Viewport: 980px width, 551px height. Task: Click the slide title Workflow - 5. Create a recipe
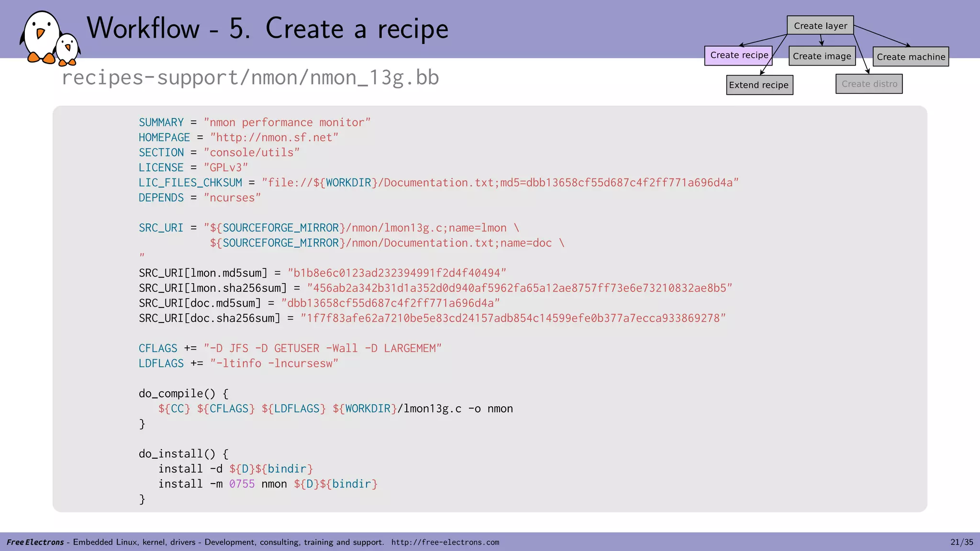[x=267, y=29]
